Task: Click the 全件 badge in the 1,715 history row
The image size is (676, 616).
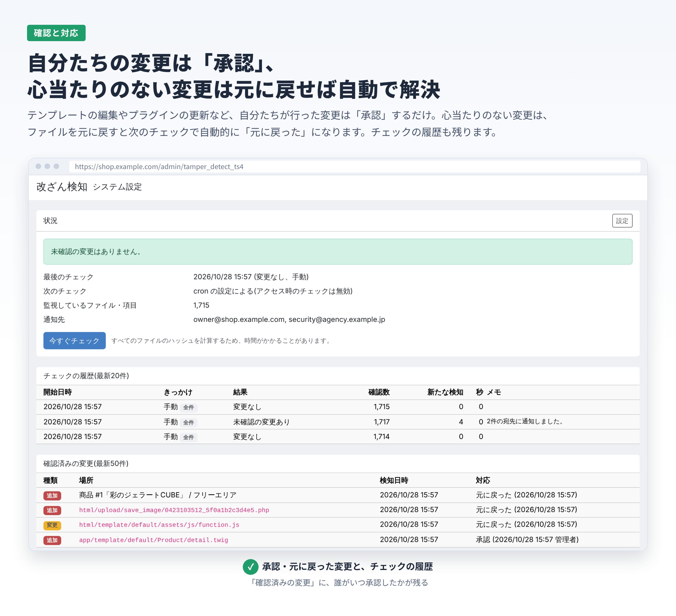Action: click(188, 407)
